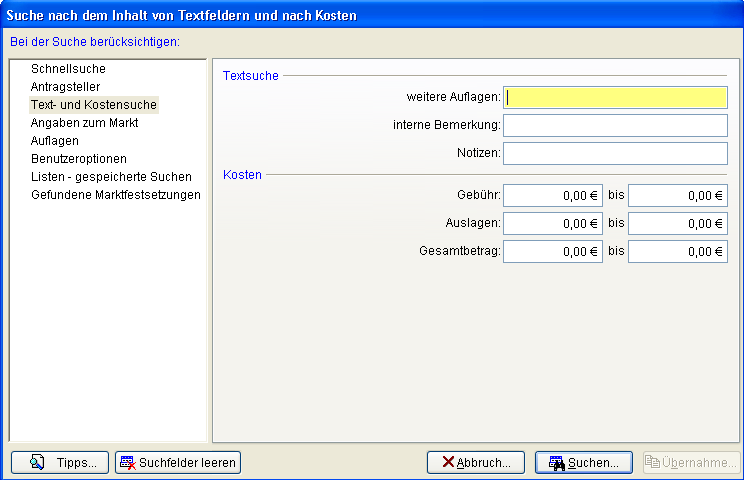The image size is (744, 480).
Task: Click the Gesamtbetrag minimum amount field
Action: coord(553,252)
